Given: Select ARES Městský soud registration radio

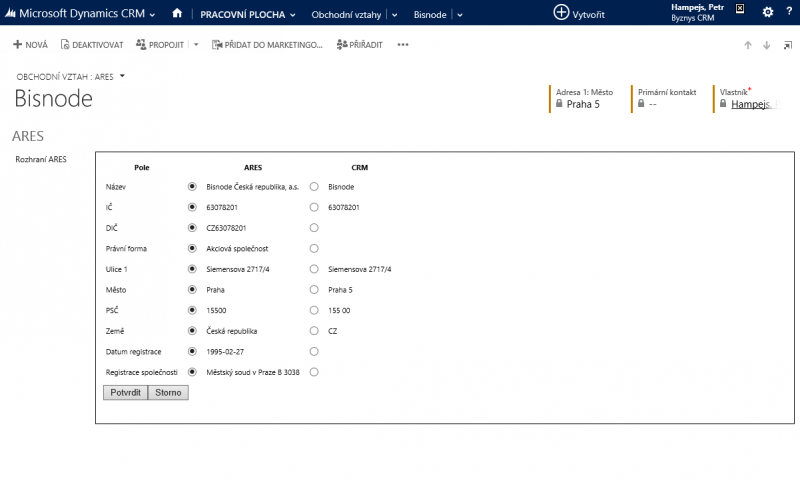Looking at the screenshot, I should (x=192, y=372).
